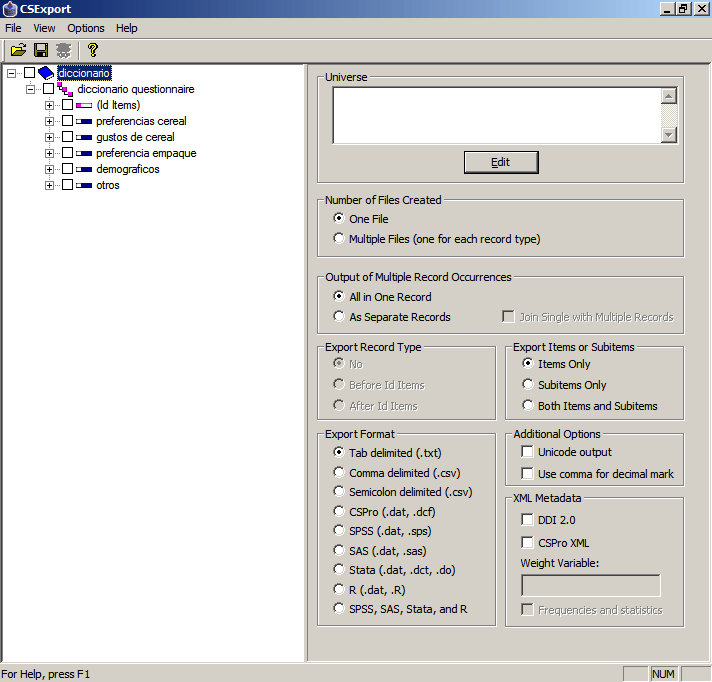Expand the otros record node
Viewport: 712px width, 682px height.
coord(49,185)
